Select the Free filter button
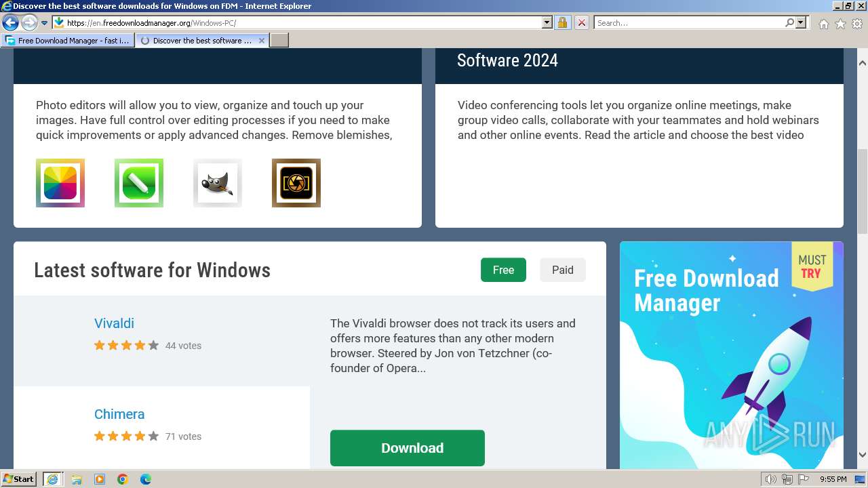Screen dimensions: 868x488 (x=503, y=270)
